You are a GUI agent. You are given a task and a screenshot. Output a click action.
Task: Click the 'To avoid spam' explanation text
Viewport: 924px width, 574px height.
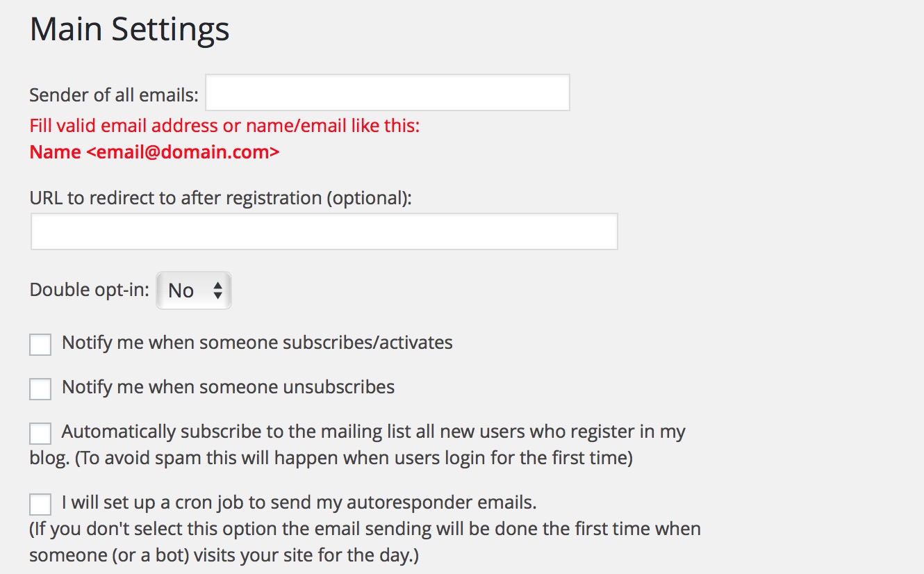354,459
